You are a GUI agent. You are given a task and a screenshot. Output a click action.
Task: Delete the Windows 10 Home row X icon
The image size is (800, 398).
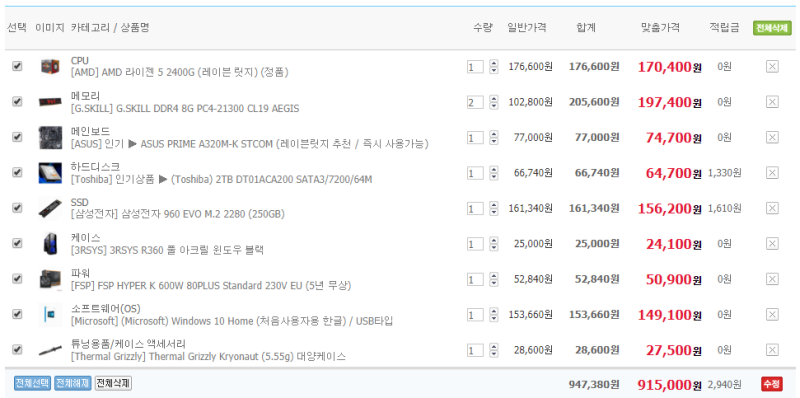(x=772, y=314)
